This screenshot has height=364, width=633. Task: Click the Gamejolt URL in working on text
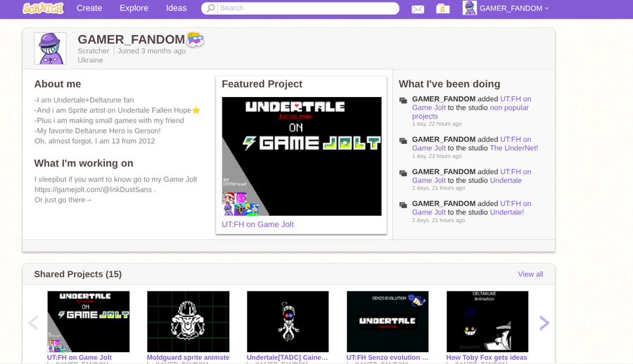pyautogui.click(x=94, y=190)
